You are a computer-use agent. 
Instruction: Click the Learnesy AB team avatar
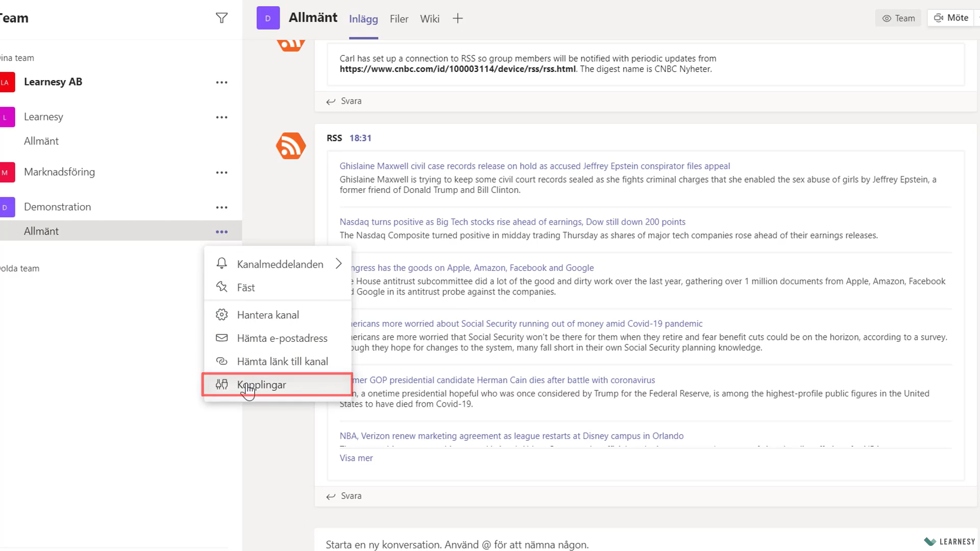pos(6,82)
